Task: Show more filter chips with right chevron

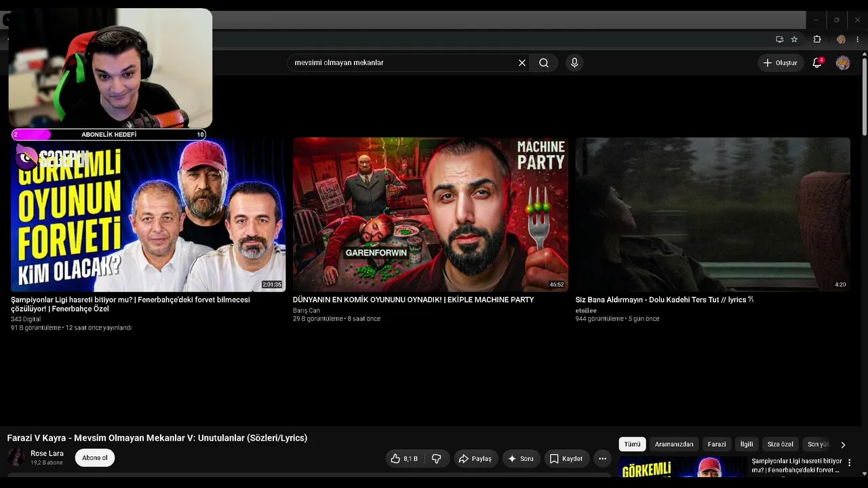Action: pos(843,445)
